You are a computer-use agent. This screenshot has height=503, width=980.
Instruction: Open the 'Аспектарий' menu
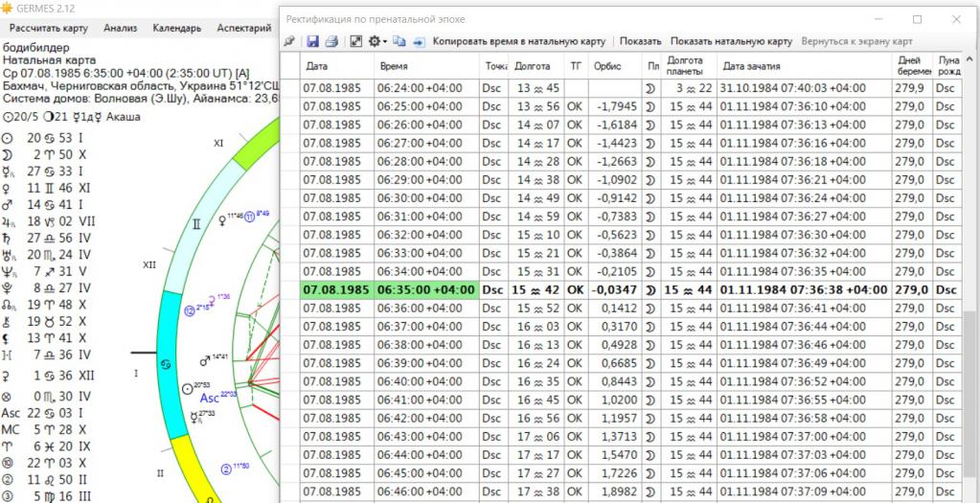244,28
